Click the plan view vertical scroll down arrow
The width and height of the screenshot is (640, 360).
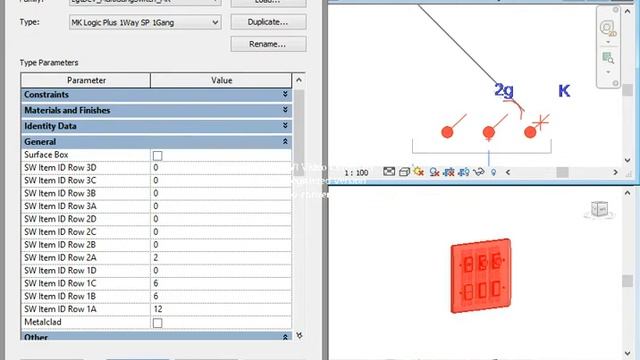[x=627, y=160]
